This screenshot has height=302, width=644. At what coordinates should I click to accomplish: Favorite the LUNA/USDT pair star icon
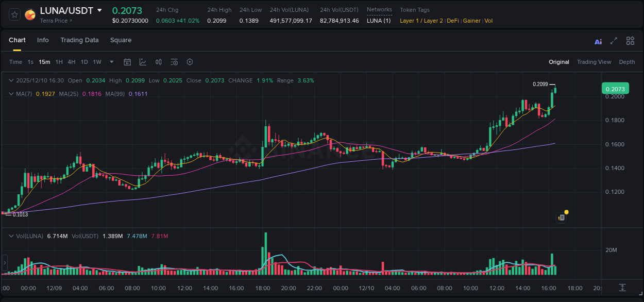click(14, 14)
